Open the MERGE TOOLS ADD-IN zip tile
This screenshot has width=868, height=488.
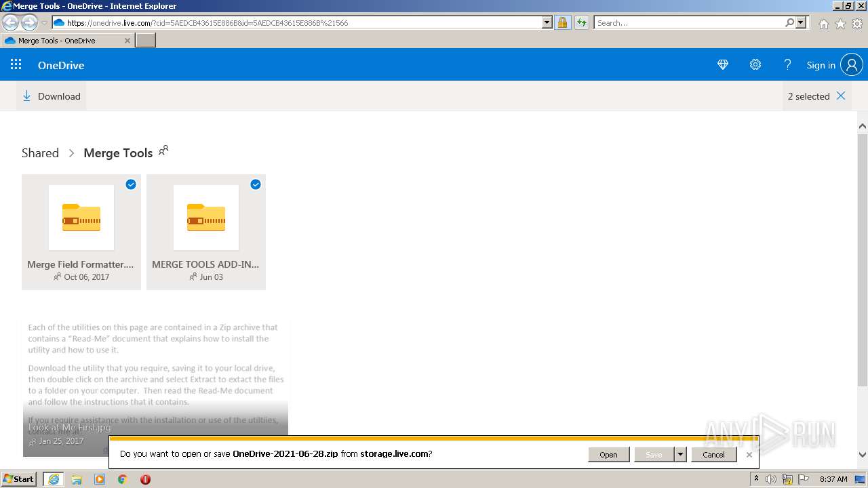click(x=206, y=232)
